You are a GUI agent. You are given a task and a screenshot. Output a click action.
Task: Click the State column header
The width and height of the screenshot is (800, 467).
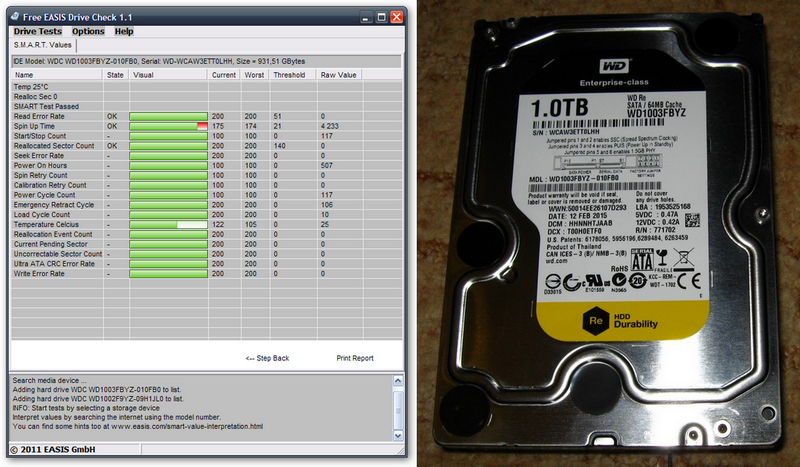[116, 75]
